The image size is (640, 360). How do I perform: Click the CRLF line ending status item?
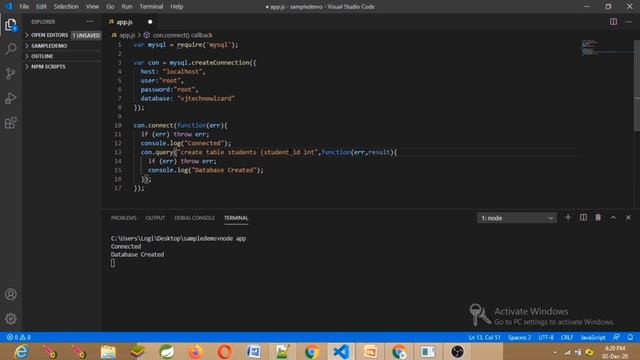pos(567,338)
